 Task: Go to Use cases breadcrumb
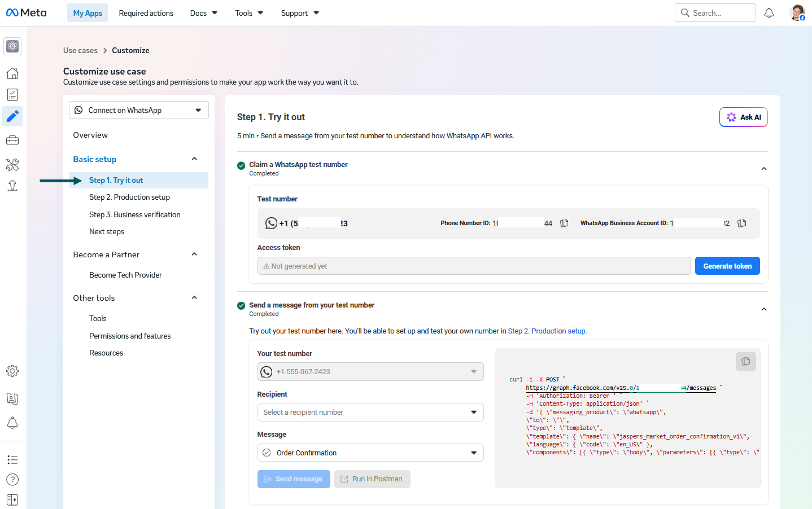pos(80,50)
